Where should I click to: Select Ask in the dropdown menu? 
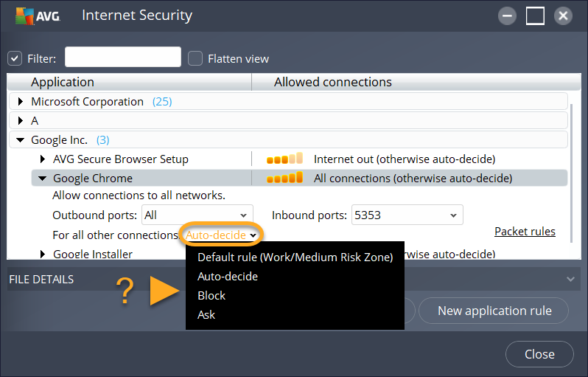tap(206, 314)
